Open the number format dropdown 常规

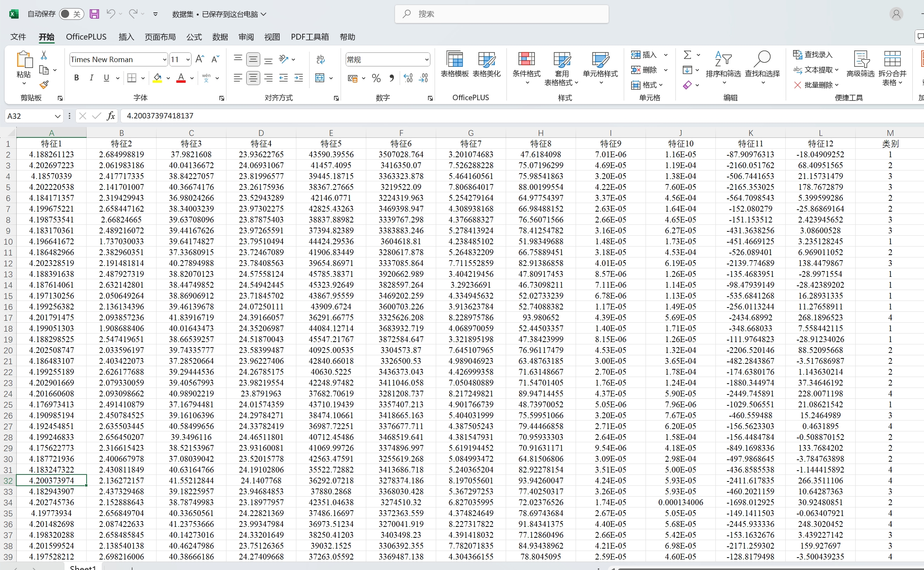pyautogui.click(x=426, y=59)
